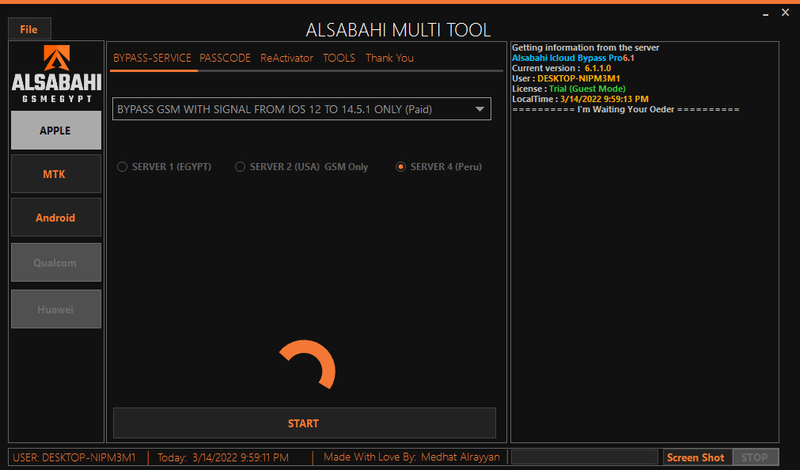The width and height of the screenshot is (800, 470).
Task: Click 'Made With Love By: Medhat Alrayyan' text
Action: click(x=412, y=457)
